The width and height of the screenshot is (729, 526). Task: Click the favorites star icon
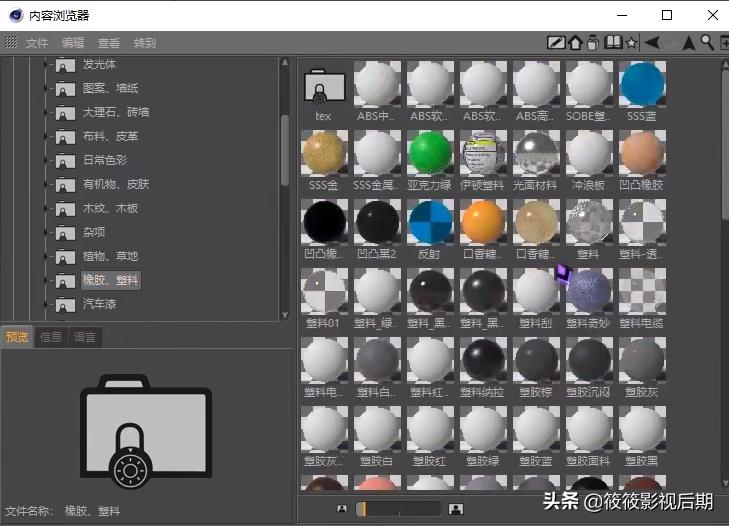631,43
